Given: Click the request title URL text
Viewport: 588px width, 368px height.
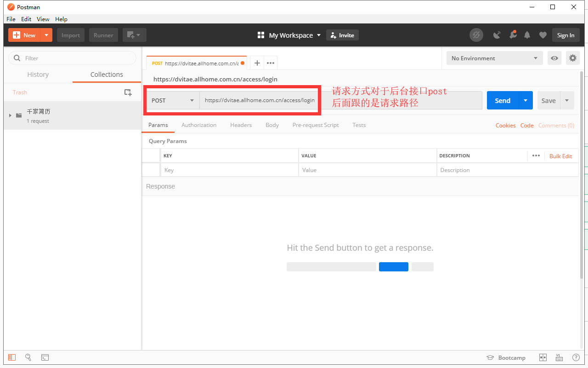Looking at the screenshot, I should click(x=215, y=79).
